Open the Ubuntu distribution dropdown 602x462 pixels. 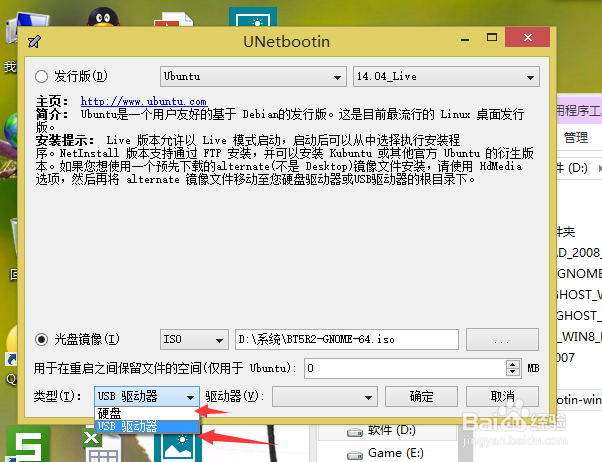click(253, 76)
